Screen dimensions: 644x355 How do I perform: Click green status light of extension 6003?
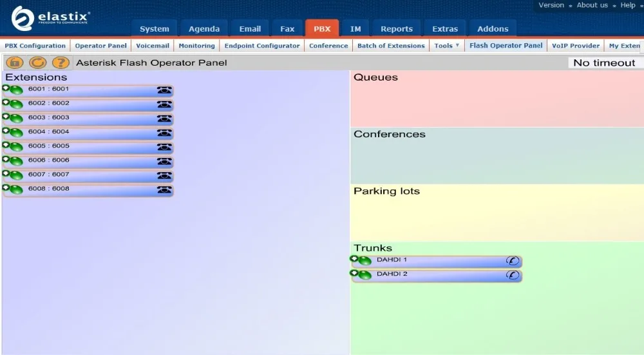click(x=17, y=119)
